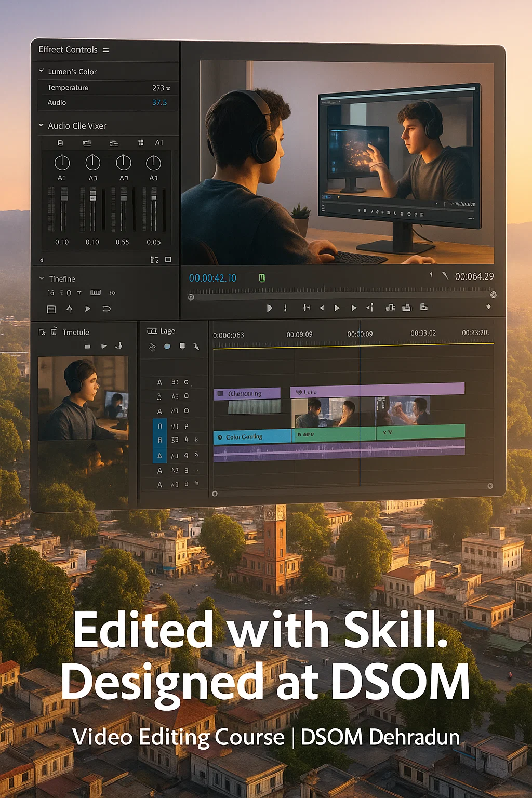The width and height of the screenshot is (532, 798).
Task: Select the Lage panel selection pointer tool
Action: (x=152, y=347)
